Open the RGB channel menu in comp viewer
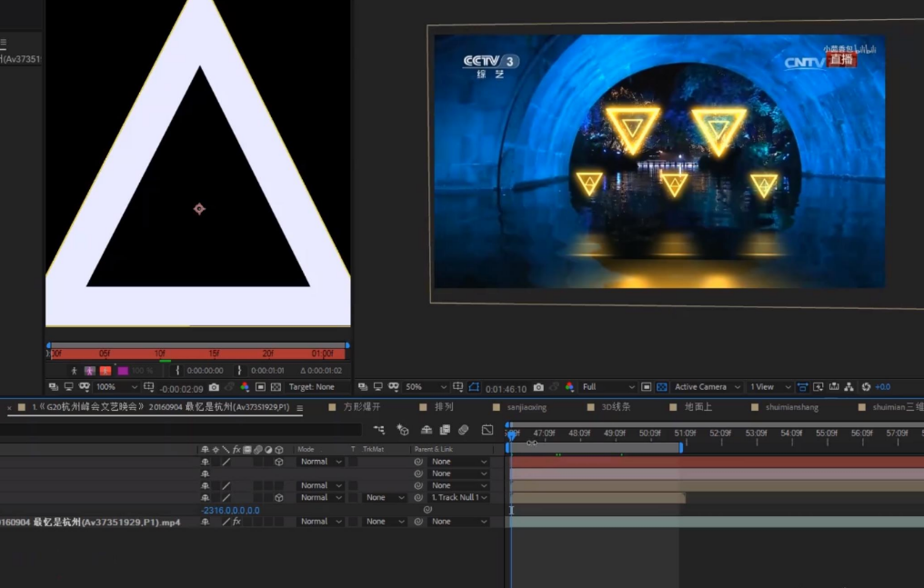The image size is (924, 588). (569, 387)
